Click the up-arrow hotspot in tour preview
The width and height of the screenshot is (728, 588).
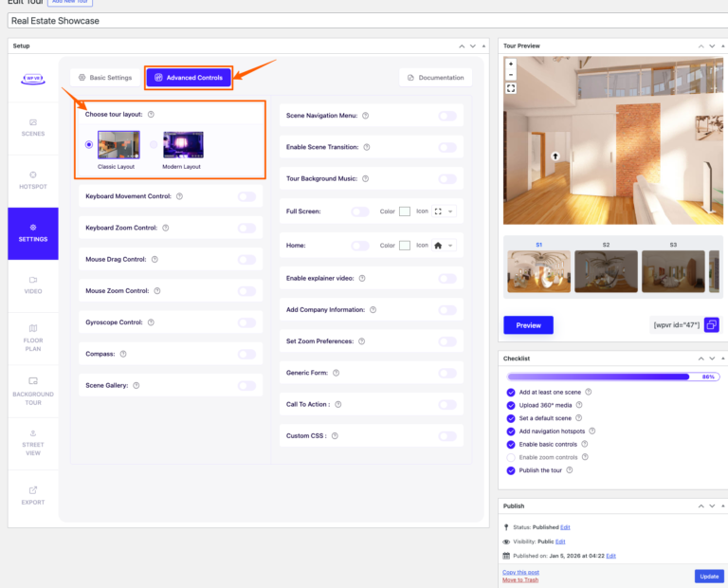555,156
